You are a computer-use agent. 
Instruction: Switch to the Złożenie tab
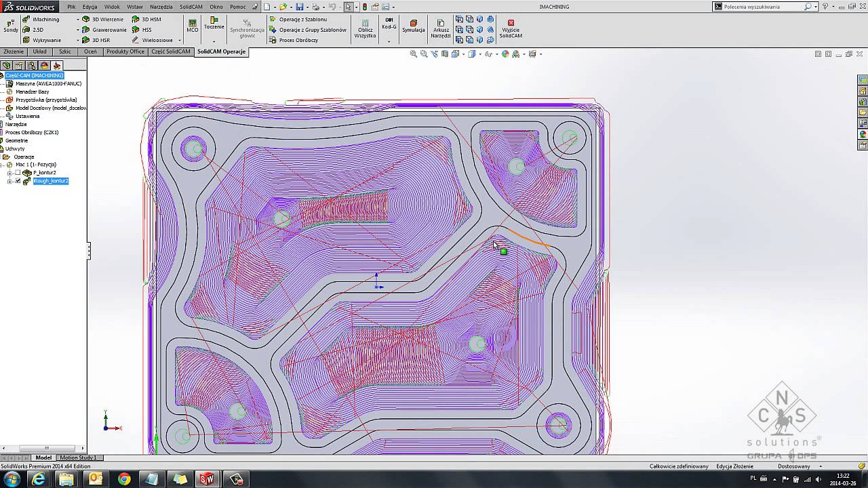pyautogui.click(x=14, y=52)
